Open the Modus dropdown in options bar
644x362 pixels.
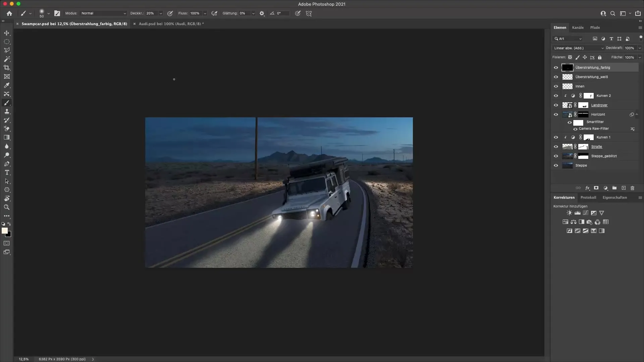point(103,13)
